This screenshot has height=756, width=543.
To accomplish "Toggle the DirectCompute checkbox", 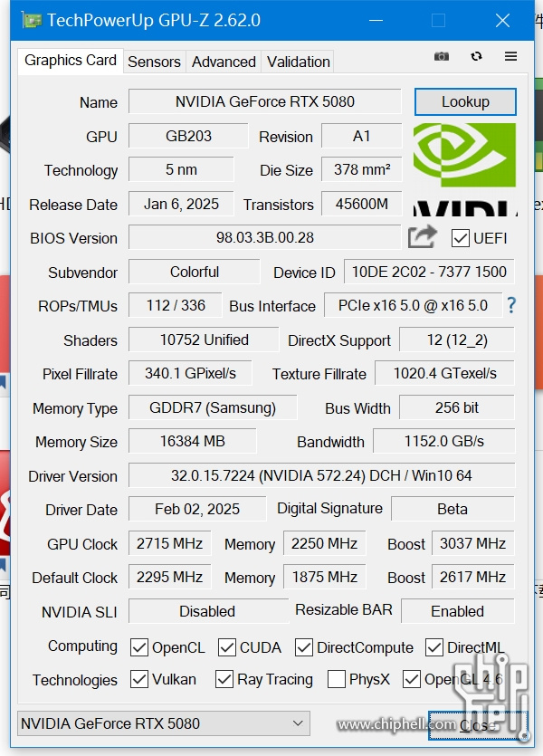I will [x=304, y=647].
